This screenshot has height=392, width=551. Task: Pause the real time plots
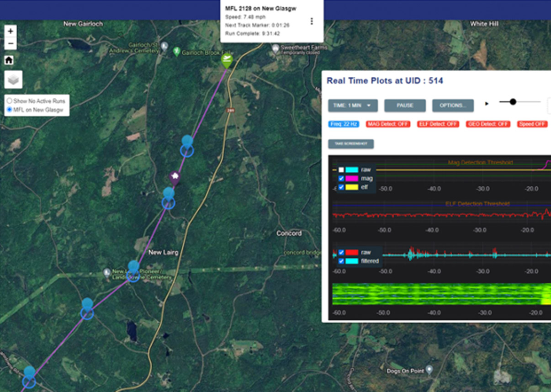(405, 106)
